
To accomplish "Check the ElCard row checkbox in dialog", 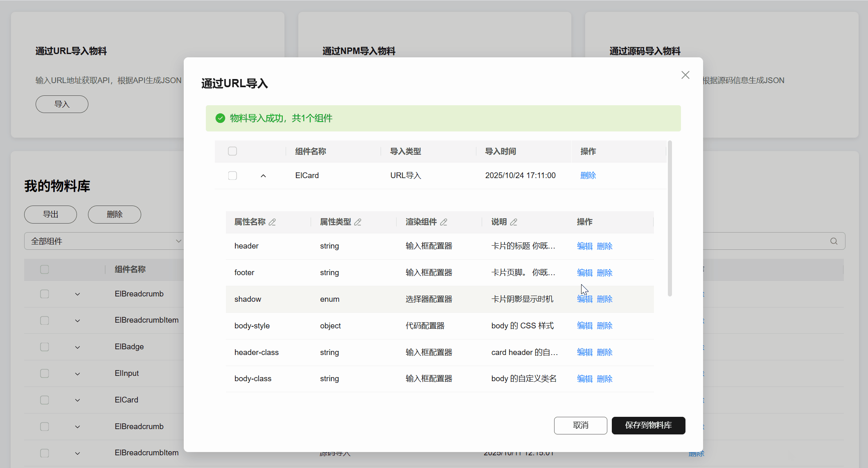I will pyautogui.click(x=232, y=176).
